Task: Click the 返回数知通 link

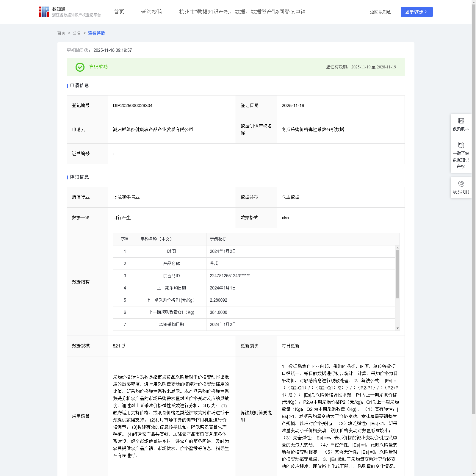Action: [x=381, y=12]
